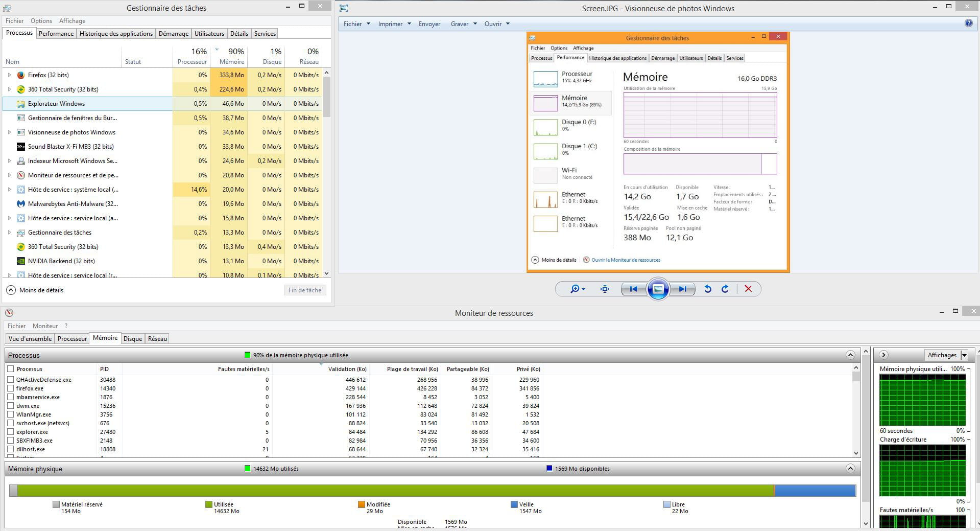The width and height of the screenshot is (980, 531).
Task: Open the Affichages dropdown arrow
Action: (x=964, y=355)
